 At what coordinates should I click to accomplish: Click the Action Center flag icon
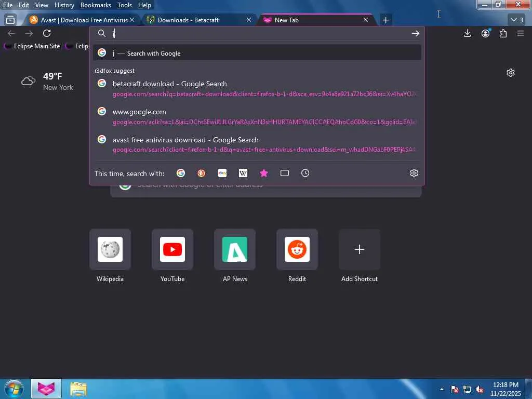pos(455,390)
